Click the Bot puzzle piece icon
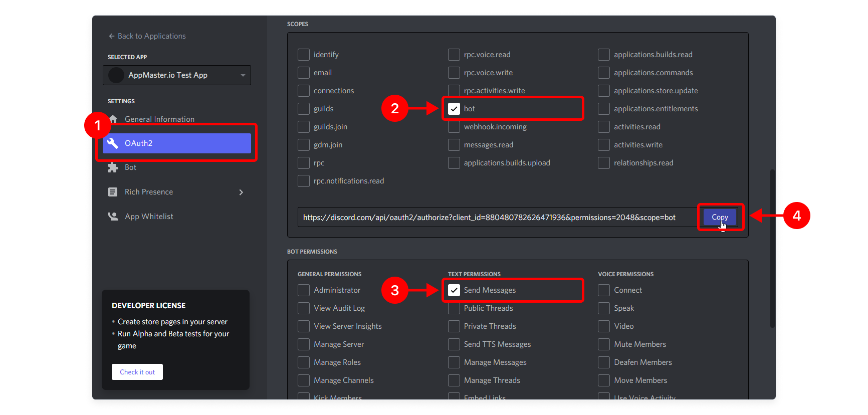The image size is (868, 415). click(x=113, y=167)
